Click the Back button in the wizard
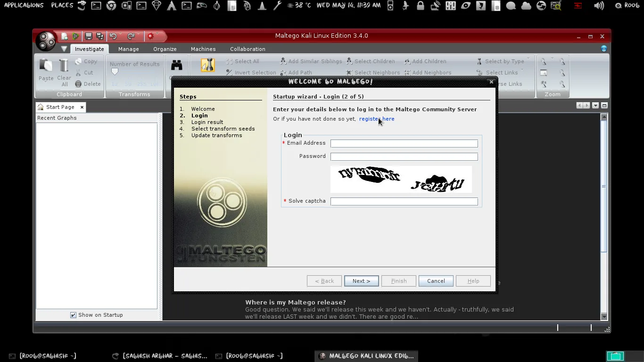Screen dimensions: 644x362 [x=324, y=281]
